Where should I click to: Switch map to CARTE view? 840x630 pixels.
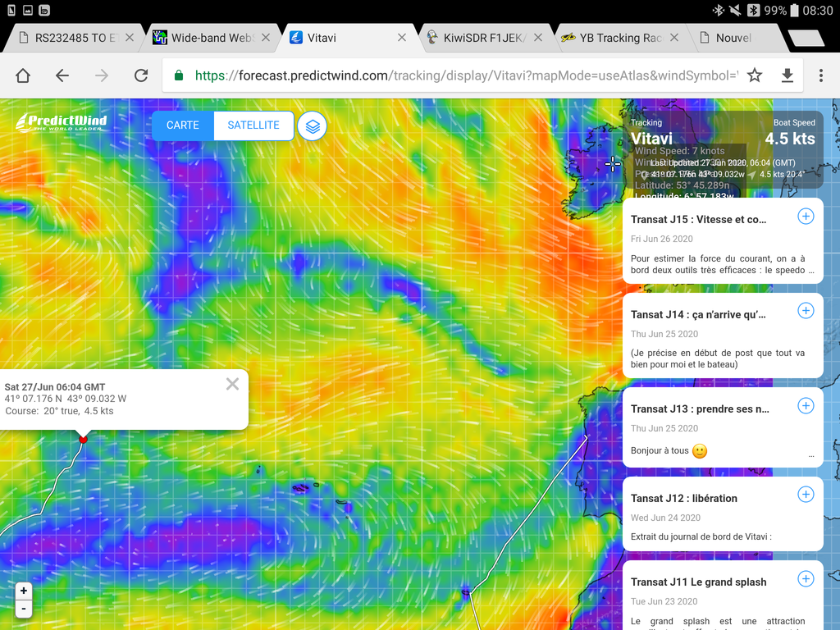tap(183, 126)
